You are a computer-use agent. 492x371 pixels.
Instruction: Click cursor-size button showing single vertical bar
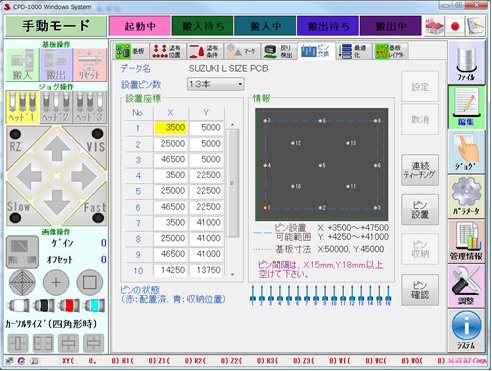pyautogui.click(x=18, y=343)
